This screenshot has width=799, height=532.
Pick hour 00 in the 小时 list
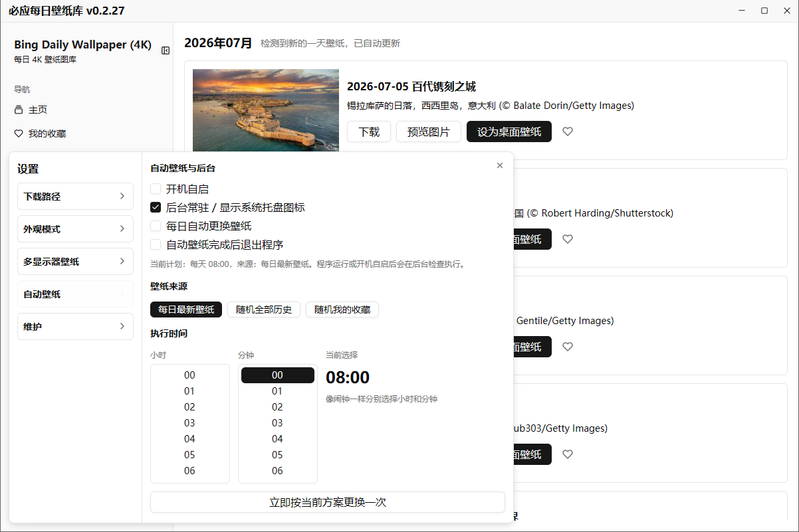pyautogui.click(x=189, y=375)
